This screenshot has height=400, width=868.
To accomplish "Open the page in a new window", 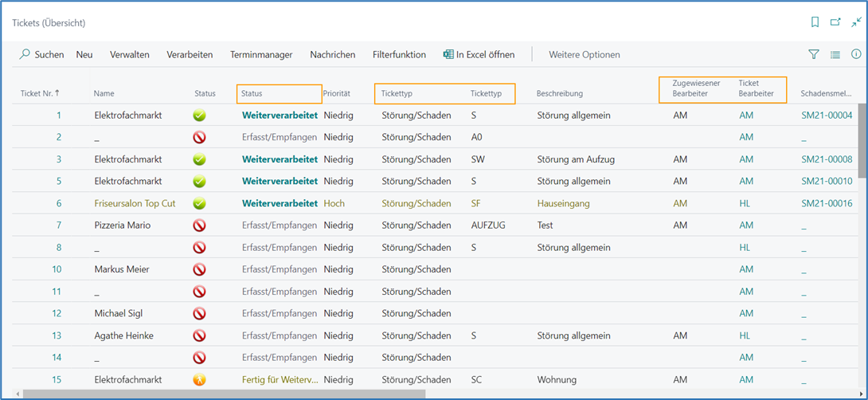I will click(835, 22).
